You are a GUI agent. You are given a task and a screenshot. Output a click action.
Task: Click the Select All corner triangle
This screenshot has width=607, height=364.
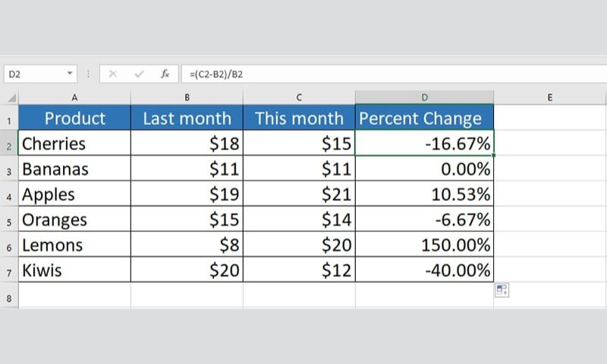(x=11, y=98)
